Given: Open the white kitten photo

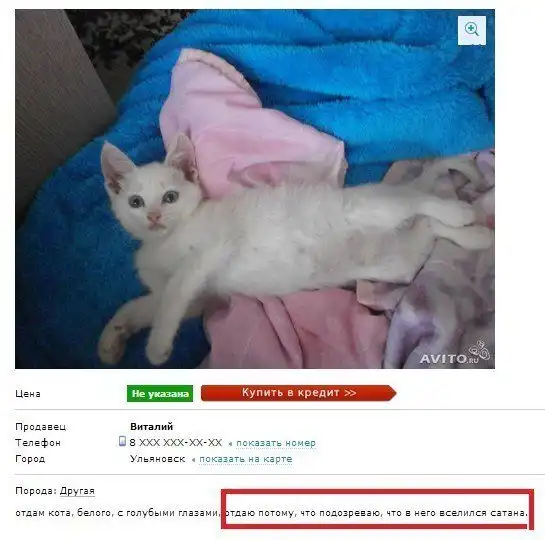Looking at the screenshot, I should click(255, 189).
